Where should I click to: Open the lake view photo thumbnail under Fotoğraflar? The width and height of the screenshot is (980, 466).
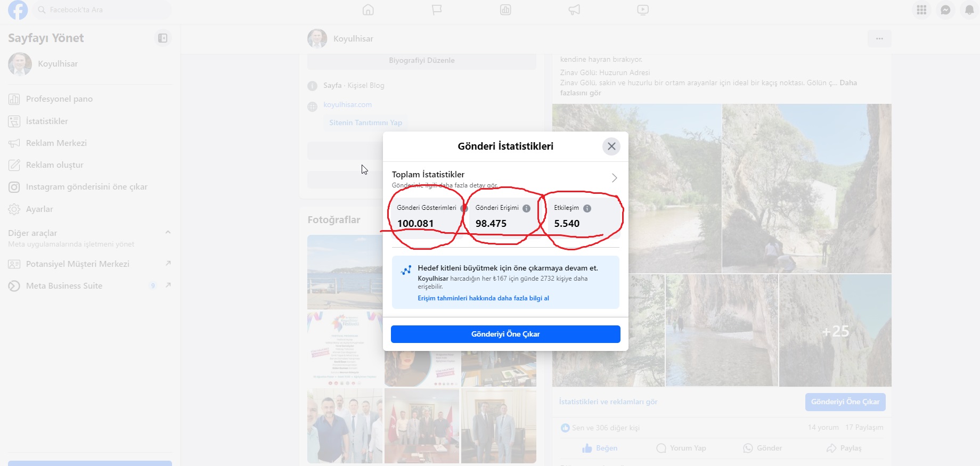pyautogui.click(x=345, y=272)
